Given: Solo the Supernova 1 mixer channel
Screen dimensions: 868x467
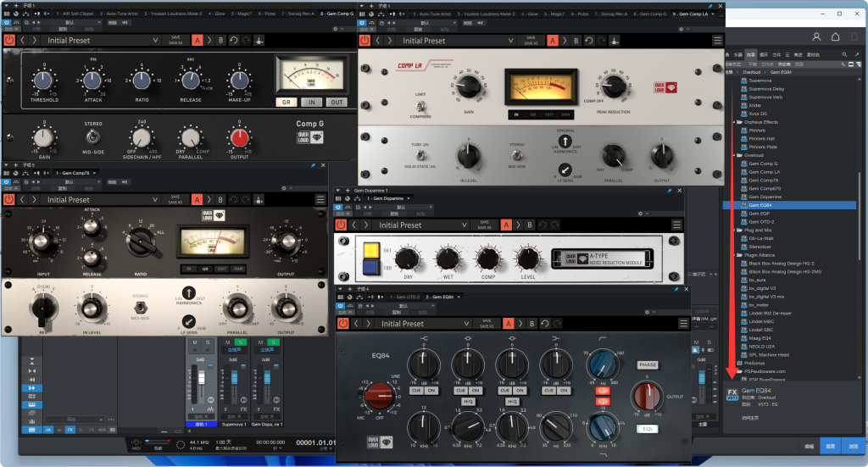Looking at the screenshot, I should (x=240, y=342).
